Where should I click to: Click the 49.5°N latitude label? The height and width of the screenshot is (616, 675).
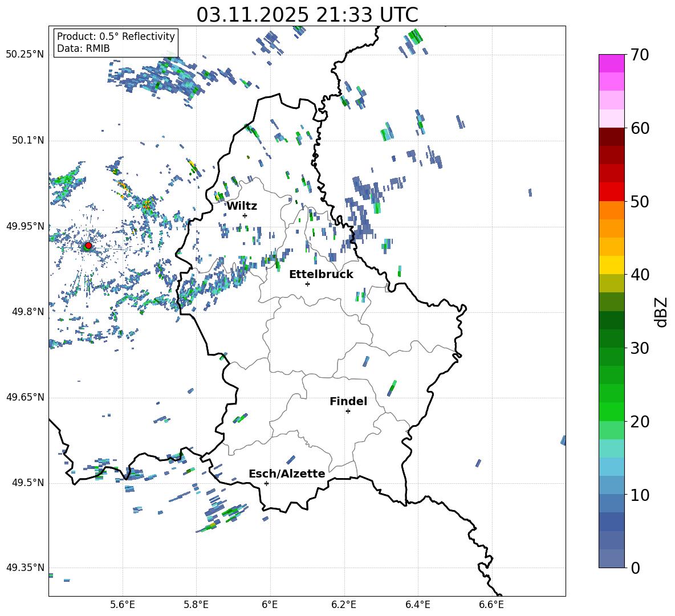tap(28, 483)
